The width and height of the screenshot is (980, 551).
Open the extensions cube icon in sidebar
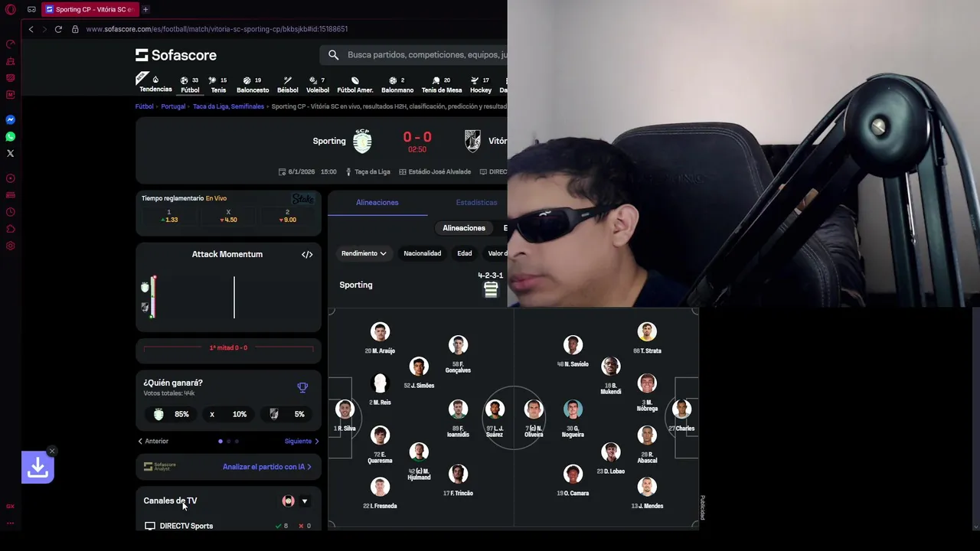pyautogui.click(x=10, y=229)
